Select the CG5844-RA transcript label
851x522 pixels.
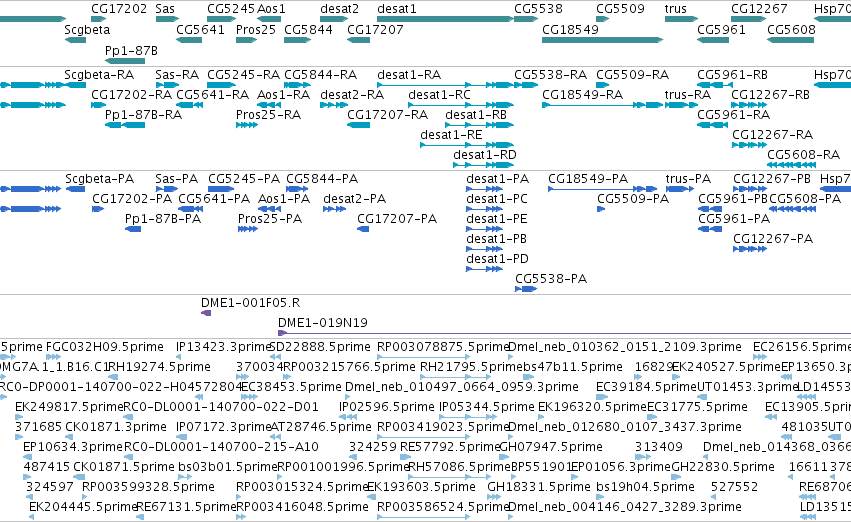point(320,74)
